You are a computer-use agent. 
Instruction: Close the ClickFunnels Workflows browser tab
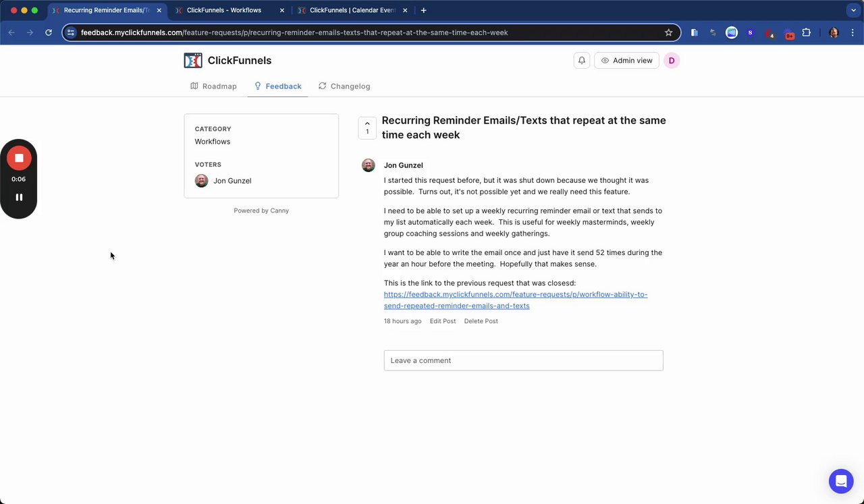(282, 10)
